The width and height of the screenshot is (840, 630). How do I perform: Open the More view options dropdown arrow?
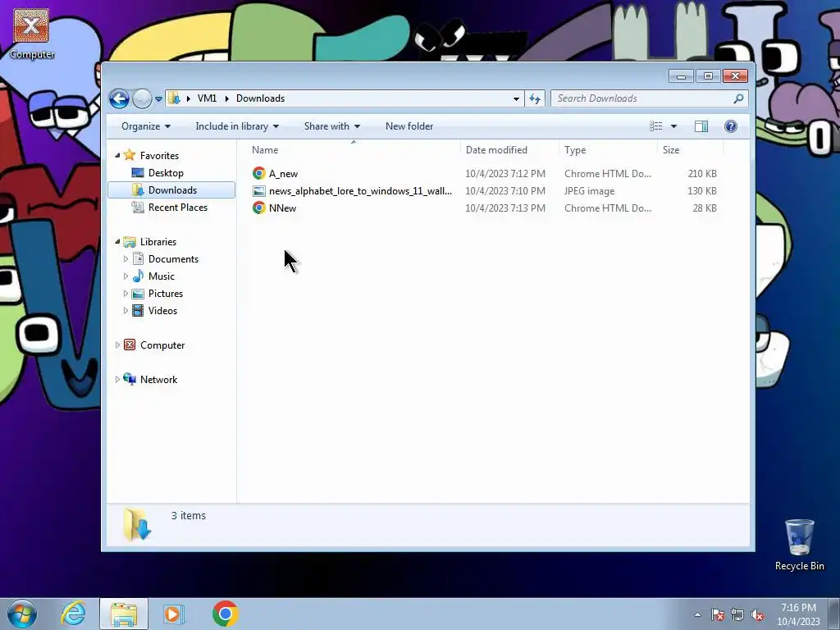[x=674, y=126]
